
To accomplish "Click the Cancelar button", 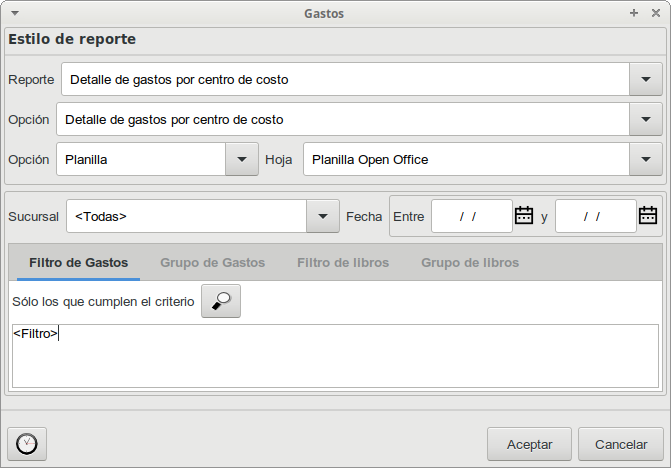I will tap(621, 444).
